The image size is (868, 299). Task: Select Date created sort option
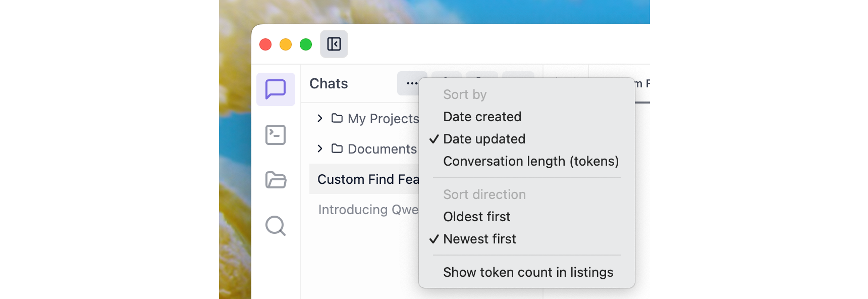click(x=482, y=117)
